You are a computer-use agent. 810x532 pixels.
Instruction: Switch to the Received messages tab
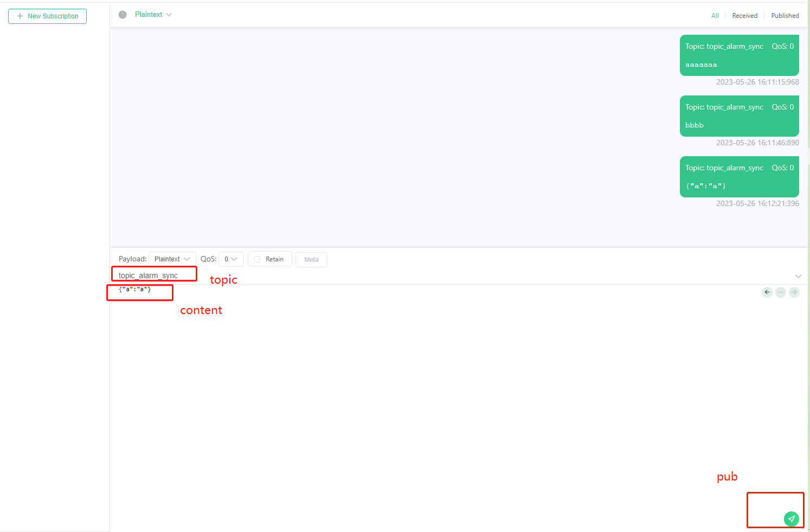pyautogui.click(x=744, y=15)
